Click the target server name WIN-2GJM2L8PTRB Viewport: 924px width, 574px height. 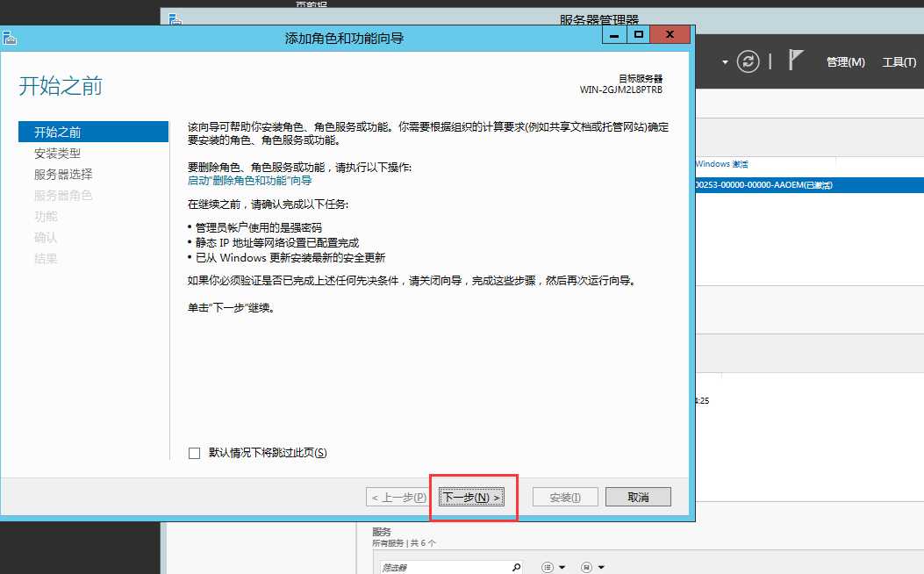[620, 90]
